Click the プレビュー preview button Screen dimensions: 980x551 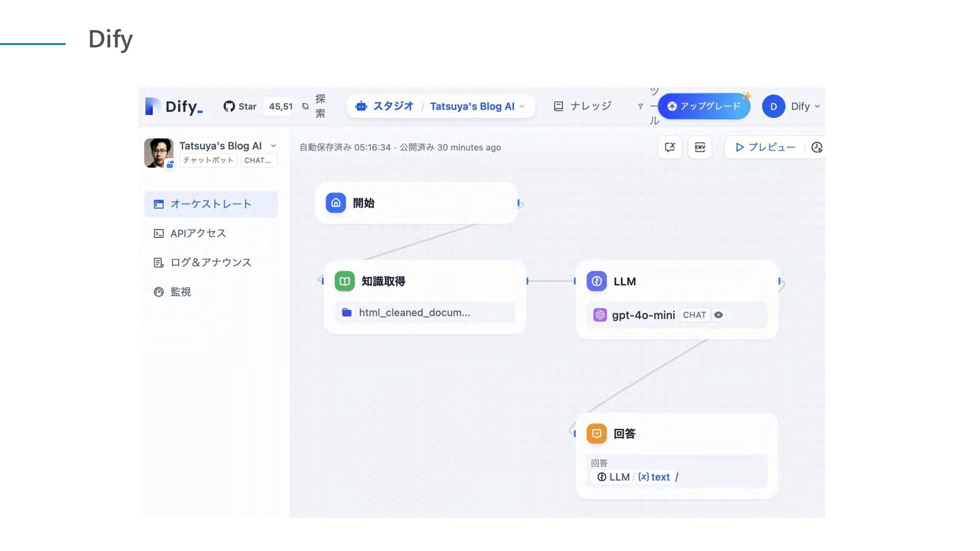765,147
